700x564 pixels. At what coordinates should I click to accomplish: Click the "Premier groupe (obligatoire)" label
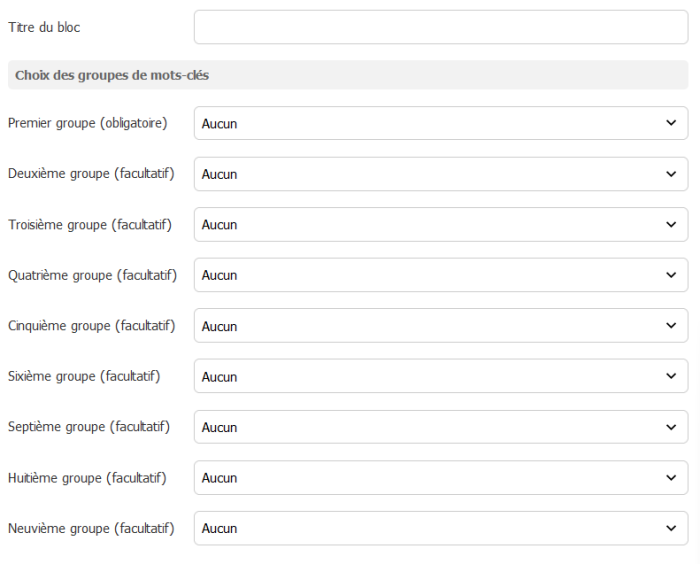pyautogui.click(x=87, y=123)
